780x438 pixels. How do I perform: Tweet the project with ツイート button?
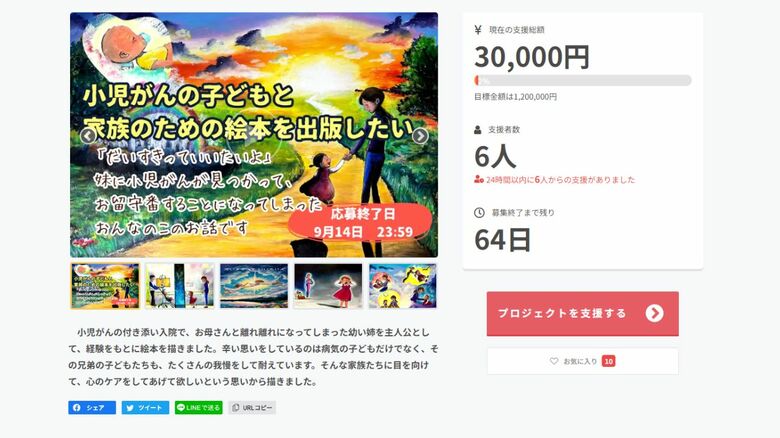(x=145, y=408)
